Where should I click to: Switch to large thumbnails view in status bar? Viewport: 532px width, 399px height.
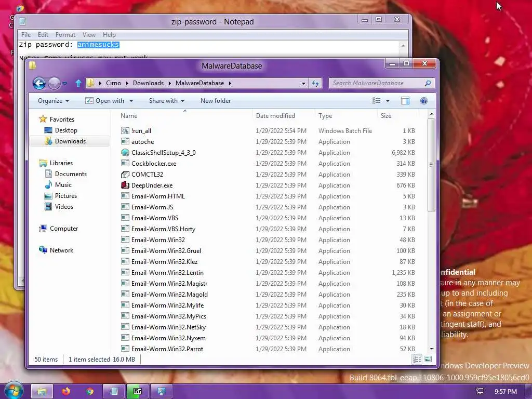[x=428, y=359]
